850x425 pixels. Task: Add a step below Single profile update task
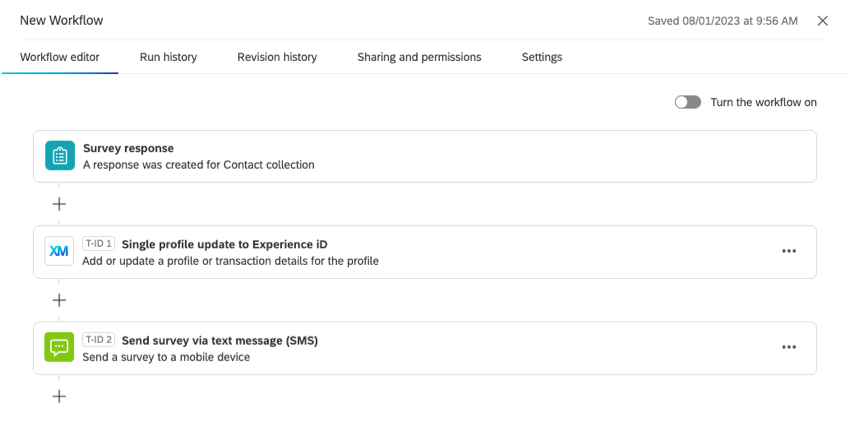[x=59, y=300]
